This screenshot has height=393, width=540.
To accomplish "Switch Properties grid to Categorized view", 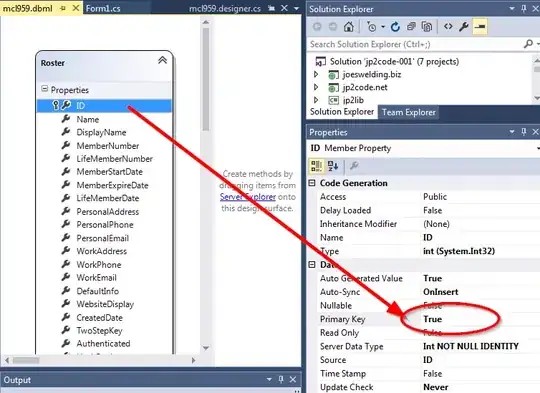I will 316,166.
